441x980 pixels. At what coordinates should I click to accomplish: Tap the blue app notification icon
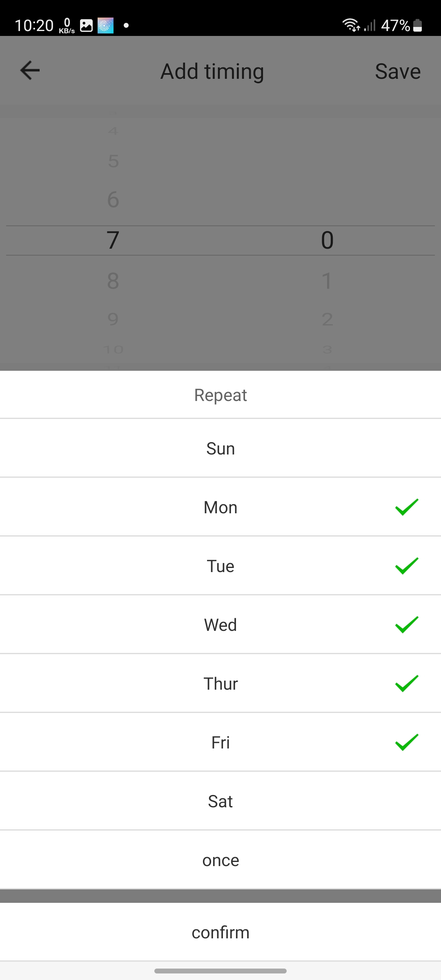point(105,25)
